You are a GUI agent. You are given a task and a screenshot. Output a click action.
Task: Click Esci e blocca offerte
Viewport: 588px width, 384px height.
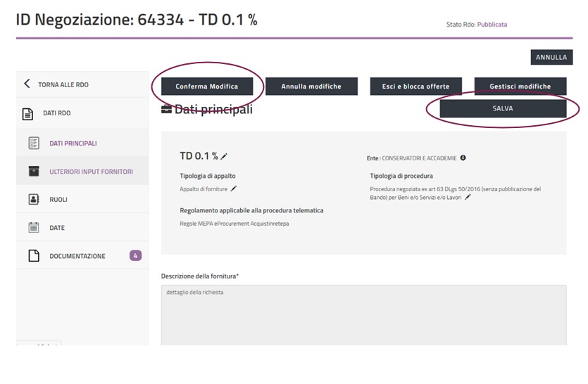415,87
